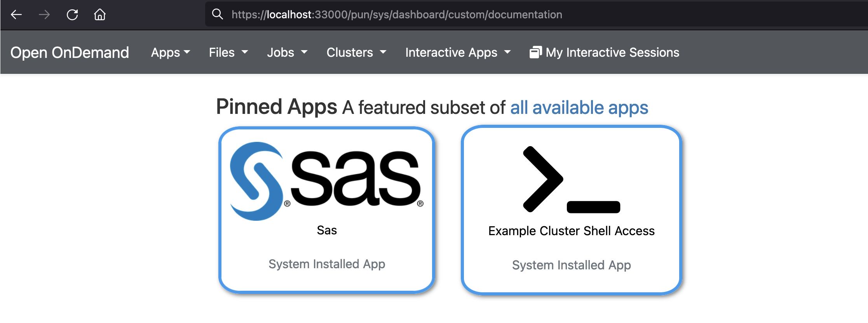Open My Interactive Sessions text link
This screenshot has height=323, width=868.
tap(612, 52)
